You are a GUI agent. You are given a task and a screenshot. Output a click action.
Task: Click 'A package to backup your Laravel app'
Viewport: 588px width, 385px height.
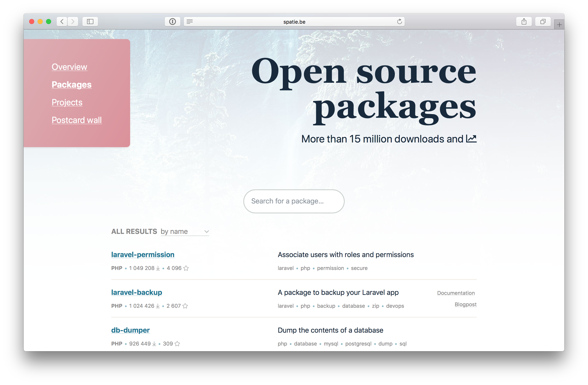pos(338,292)
